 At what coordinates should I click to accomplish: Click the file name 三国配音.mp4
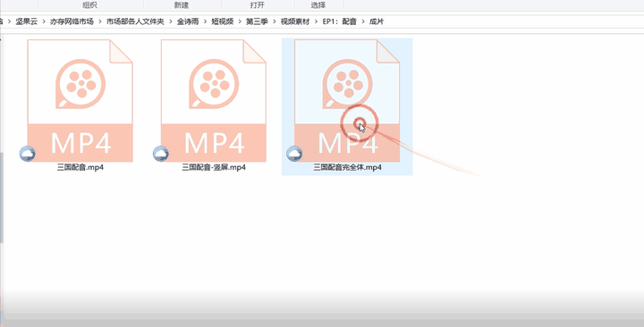tap(80, 167)
